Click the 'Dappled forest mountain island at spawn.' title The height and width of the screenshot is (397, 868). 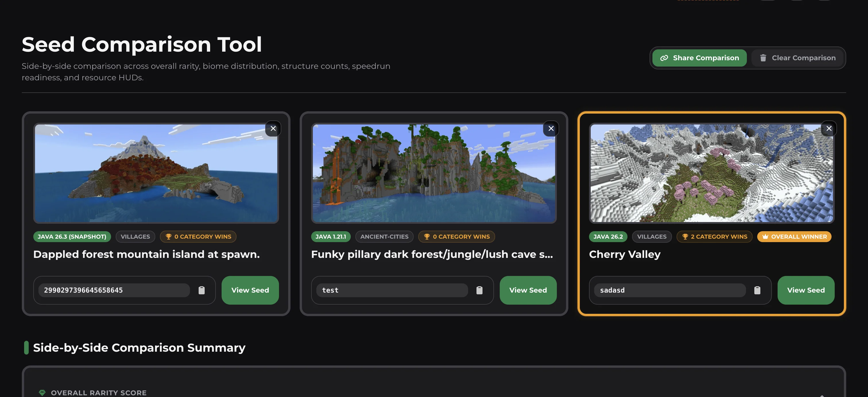click(x=147, y=254)
